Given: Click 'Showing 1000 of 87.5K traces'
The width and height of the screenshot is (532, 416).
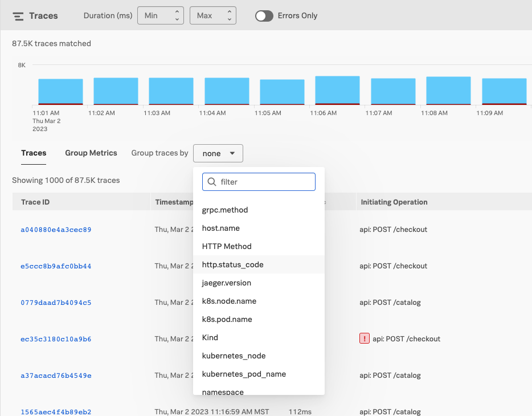Looking at the screenshot, I should (66, 180).
